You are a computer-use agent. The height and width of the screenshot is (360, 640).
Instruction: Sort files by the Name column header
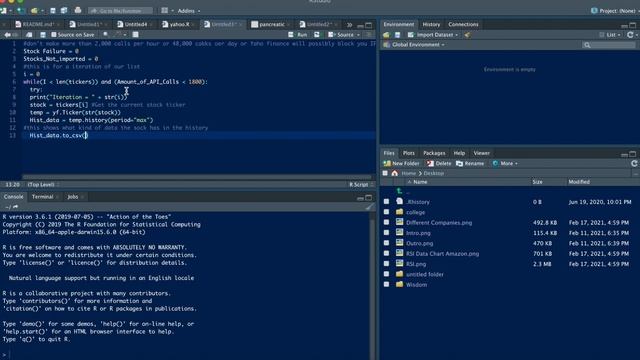420,182
